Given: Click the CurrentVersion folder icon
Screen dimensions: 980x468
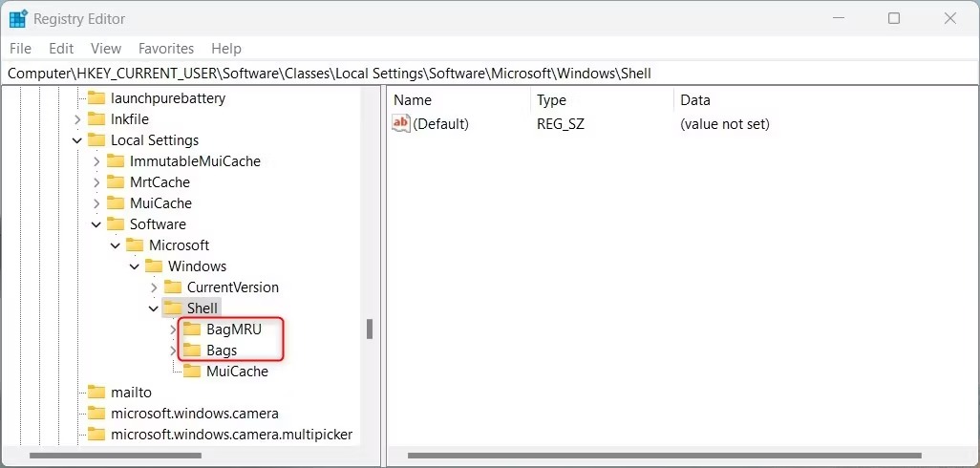Looking at the screenshot, I should point(173,287).
